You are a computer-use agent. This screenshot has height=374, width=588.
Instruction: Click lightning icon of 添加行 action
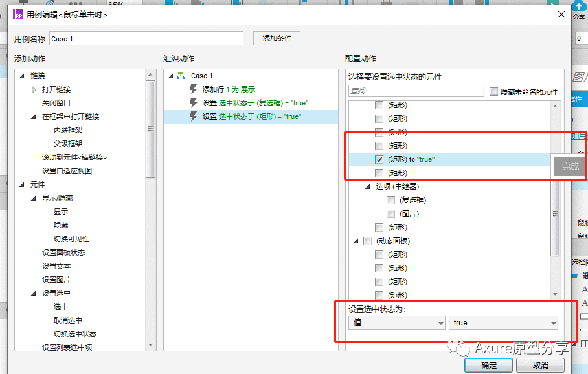(x=194, y=89)
